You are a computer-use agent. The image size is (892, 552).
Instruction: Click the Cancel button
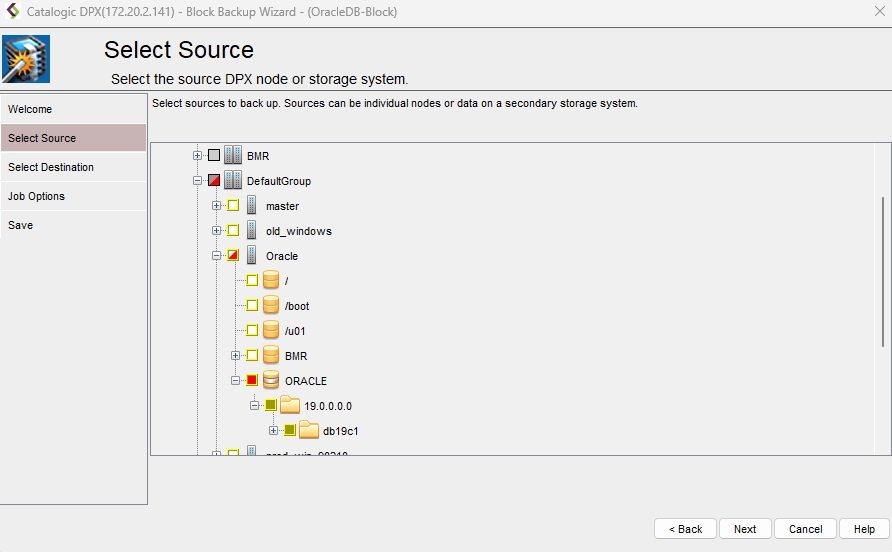click(x=805, y=529)
